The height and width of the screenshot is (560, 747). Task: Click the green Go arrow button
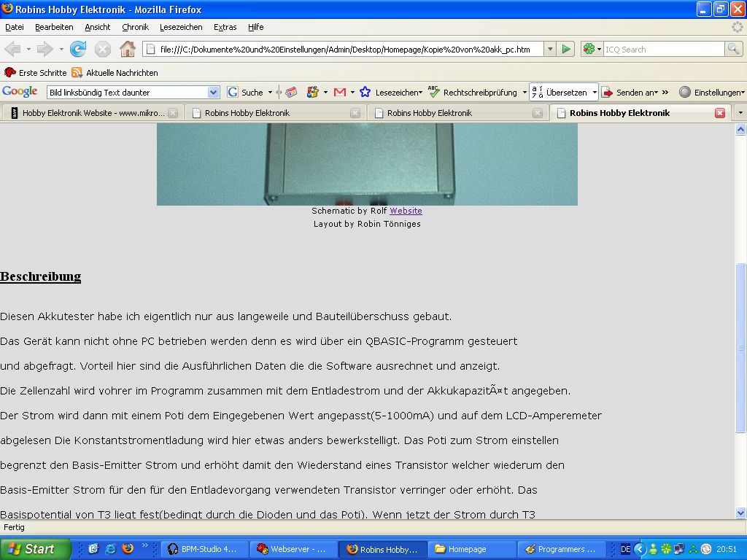click(x=566, y=49)
